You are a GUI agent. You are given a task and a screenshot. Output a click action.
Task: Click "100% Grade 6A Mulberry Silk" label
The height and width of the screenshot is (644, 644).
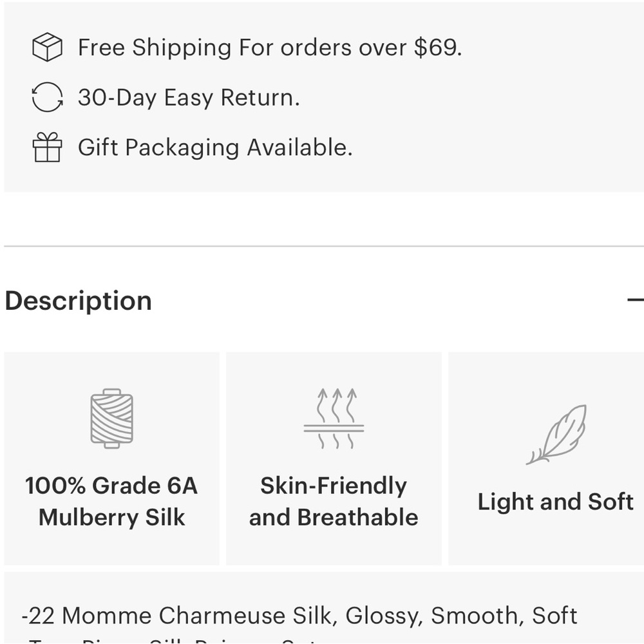click(x=111, y=501)
